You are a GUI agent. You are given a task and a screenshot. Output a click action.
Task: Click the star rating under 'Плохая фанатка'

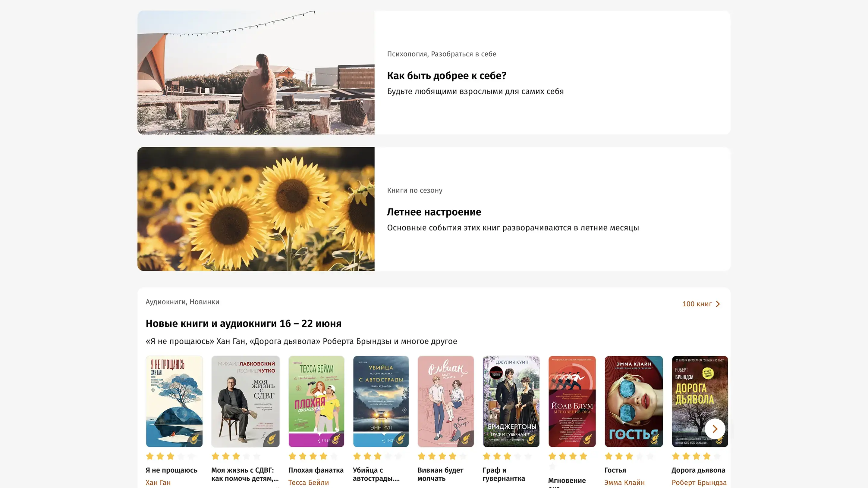[313, 456]
